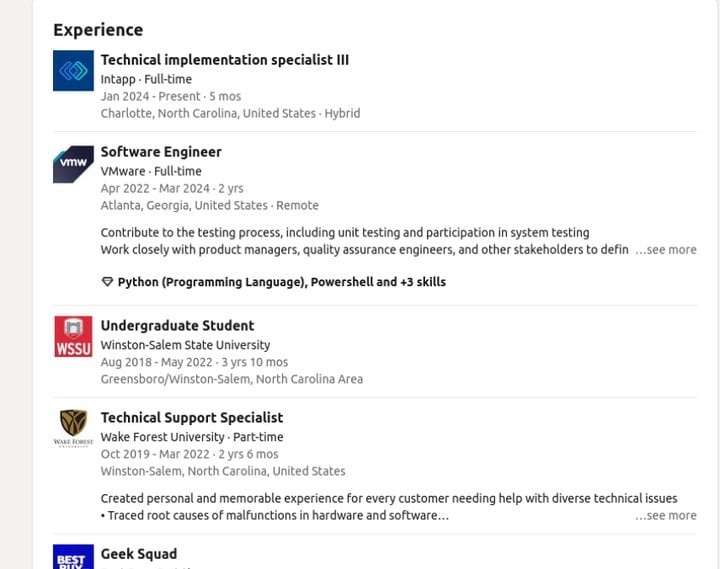Open Intapp · Full-time company line

click(146, 79)
